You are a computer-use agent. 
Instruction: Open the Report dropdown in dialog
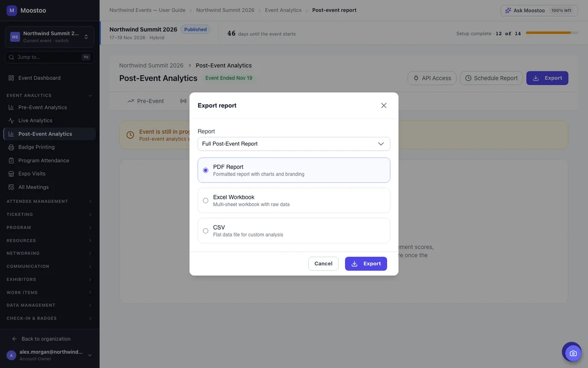tap(294, 144)
